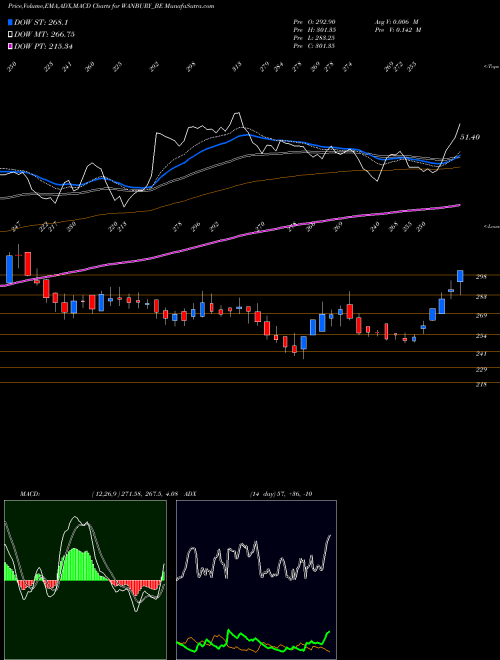Click the 298 price axis label

pyautogui.click(x=481, y=277)
